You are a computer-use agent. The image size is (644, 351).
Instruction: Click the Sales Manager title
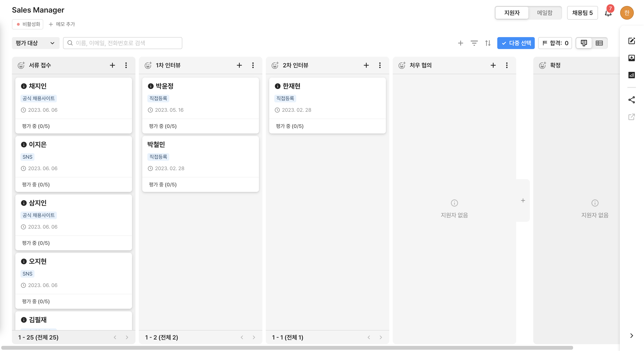coord(38,10)
